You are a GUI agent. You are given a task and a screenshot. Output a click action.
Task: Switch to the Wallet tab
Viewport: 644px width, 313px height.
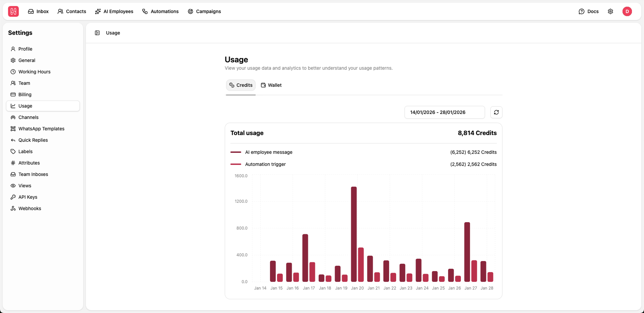[x=271, y=85]
